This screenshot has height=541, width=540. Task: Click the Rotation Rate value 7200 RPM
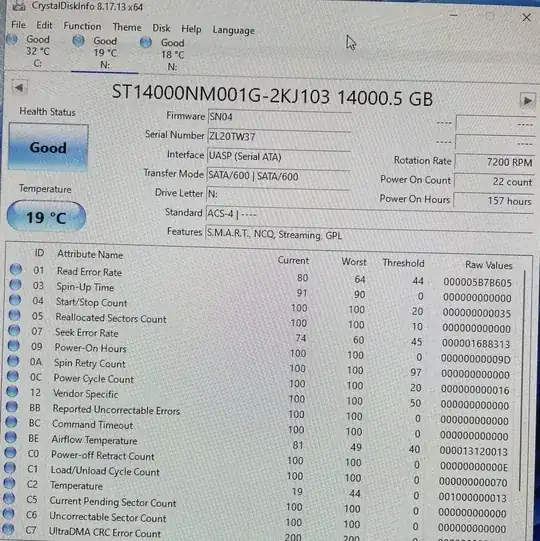pos(494,161)
